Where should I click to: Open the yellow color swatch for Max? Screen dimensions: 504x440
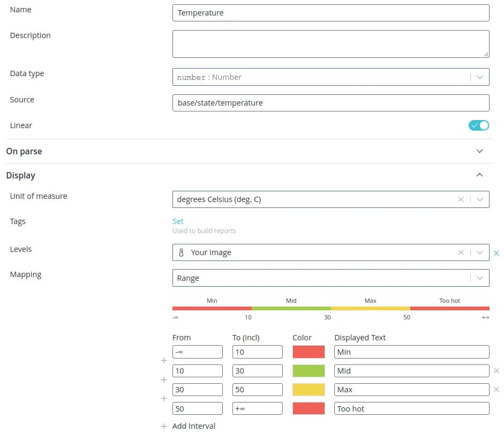pos(309,390)
